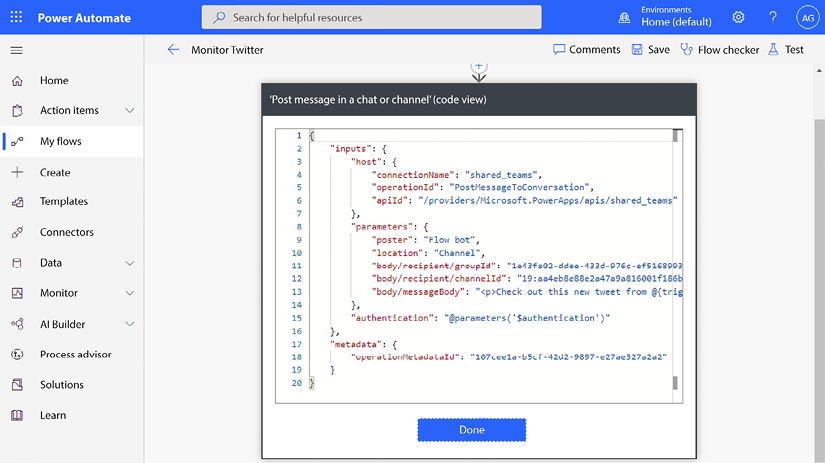This screenshot has height=463, width=825.
Task: Focus the search for helpful resources box
Action: coord(371,17)
